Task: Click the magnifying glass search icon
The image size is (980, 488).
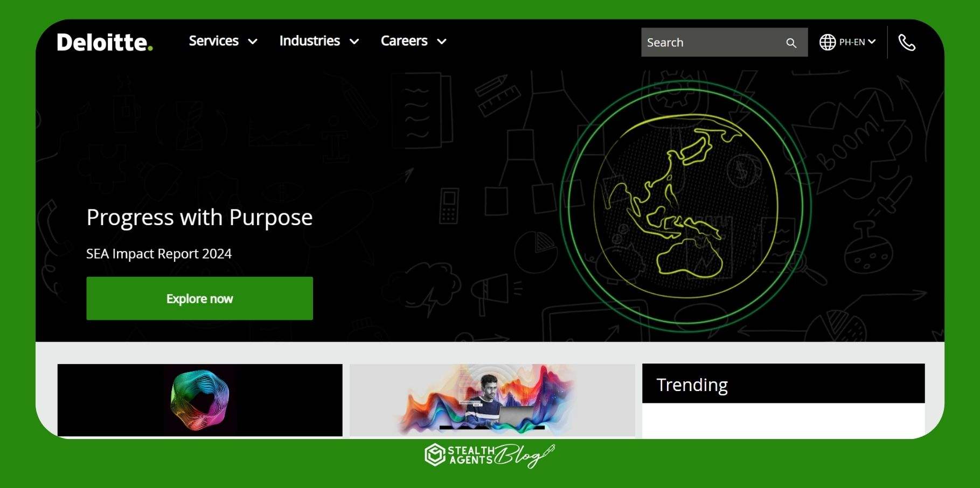Action: [791, 43]
